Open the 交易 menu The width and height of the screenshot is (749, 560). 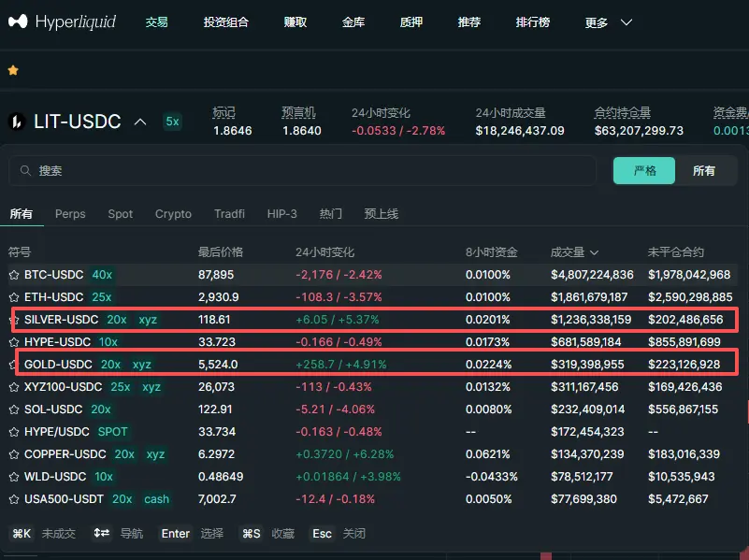click(157, 22)
